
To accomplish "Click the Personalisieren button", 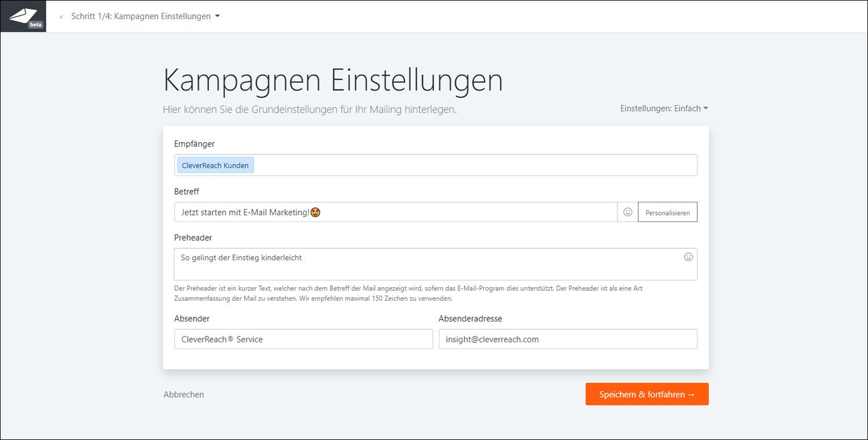I will click(x=667, y=212).
